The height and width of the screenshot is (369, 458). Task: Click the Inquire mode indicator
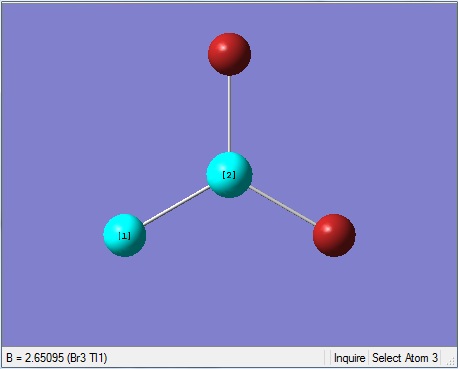point(349,358)
